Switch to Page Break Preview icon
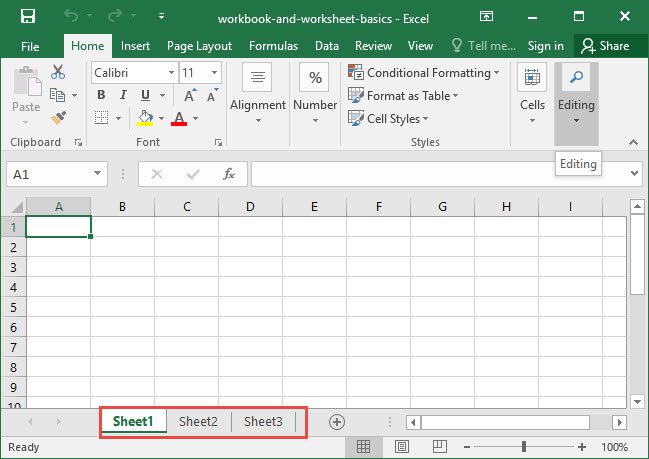Image resolution: width=649 pixels, height=459 pixels. 440,447
